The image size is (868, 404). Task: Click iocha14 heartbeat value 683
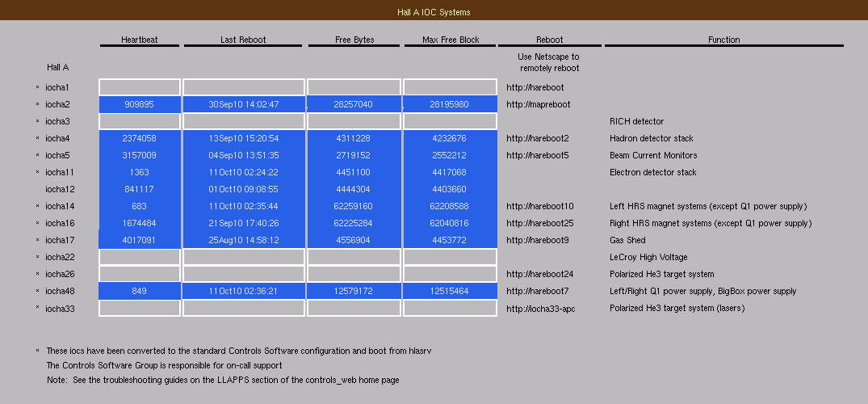point(140,206)
